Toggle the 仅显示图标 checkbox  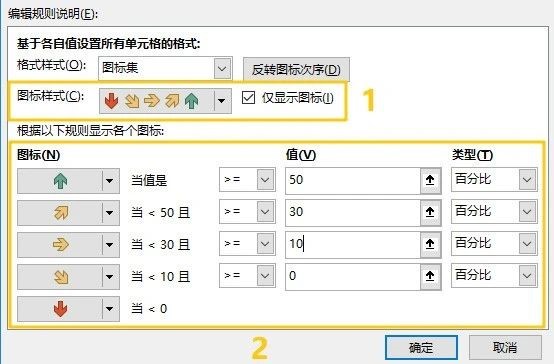tap(249, 98)
